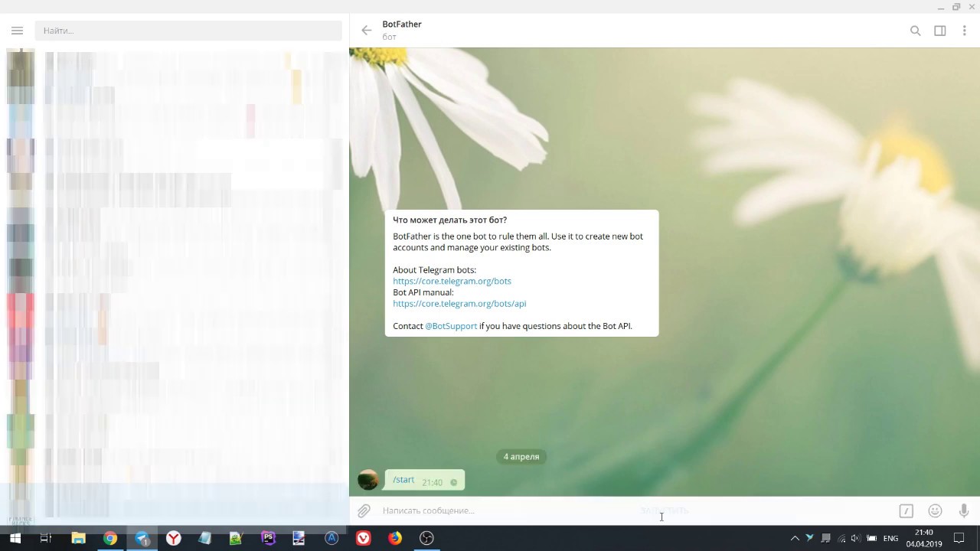Open the @BotSupport mention link
The image size is (980, 551).
coord(451,326)
